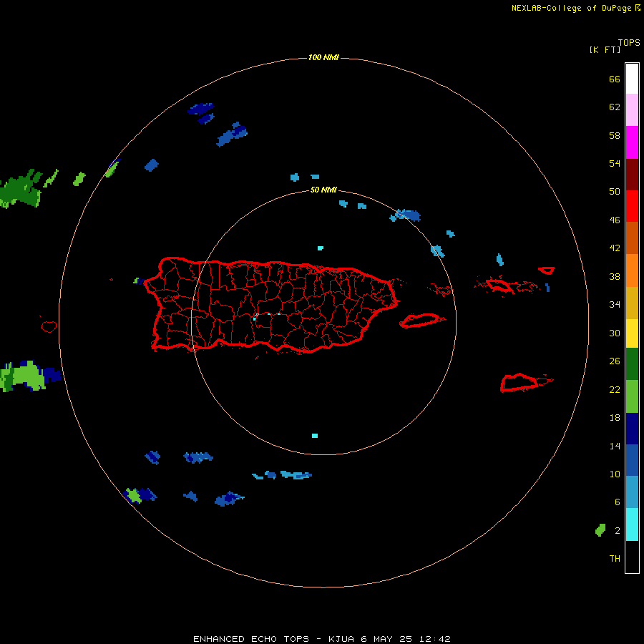Click the "58" legend value

point(615,135)
